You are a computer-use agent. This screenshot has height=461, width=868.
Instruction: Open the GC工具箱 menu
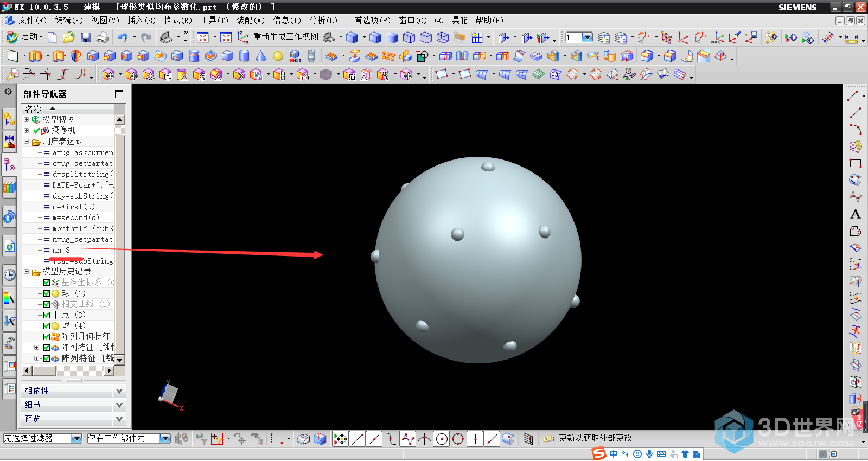coord(451,20)
